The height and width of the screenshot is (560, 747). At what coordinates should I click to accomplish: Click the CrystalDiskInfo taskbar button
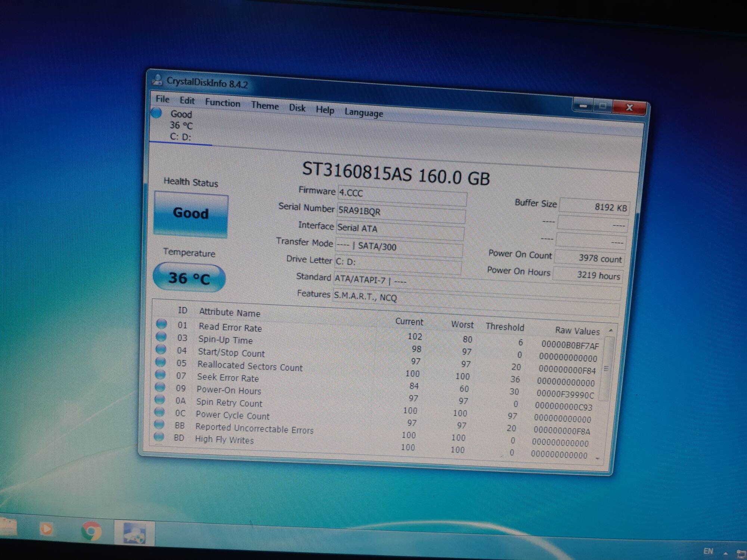[134, 533]
